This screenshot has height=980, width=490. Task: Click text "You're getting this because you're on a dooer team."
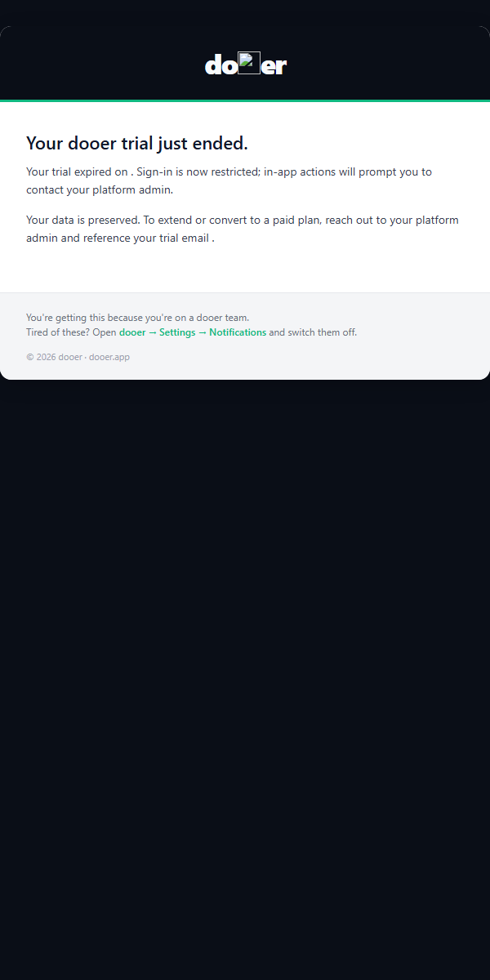137,318
